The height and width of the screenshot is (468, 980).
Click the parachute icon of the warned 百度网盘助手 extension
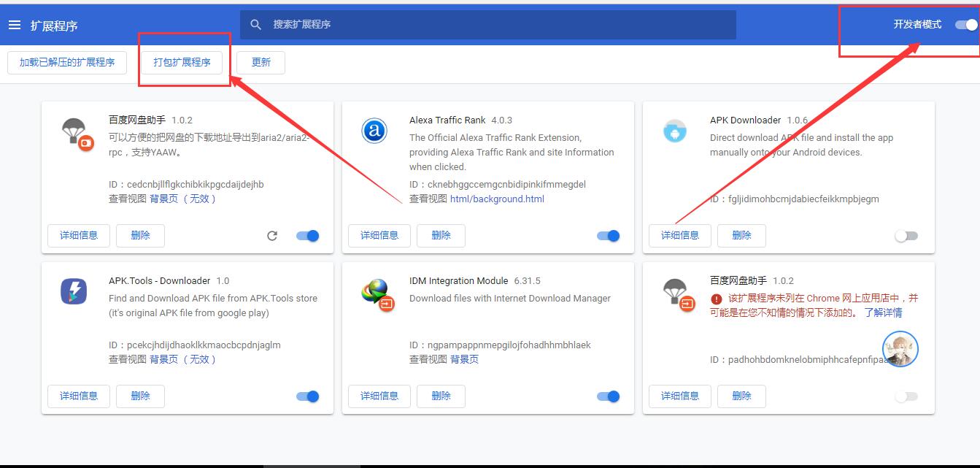tap(678, 294)
